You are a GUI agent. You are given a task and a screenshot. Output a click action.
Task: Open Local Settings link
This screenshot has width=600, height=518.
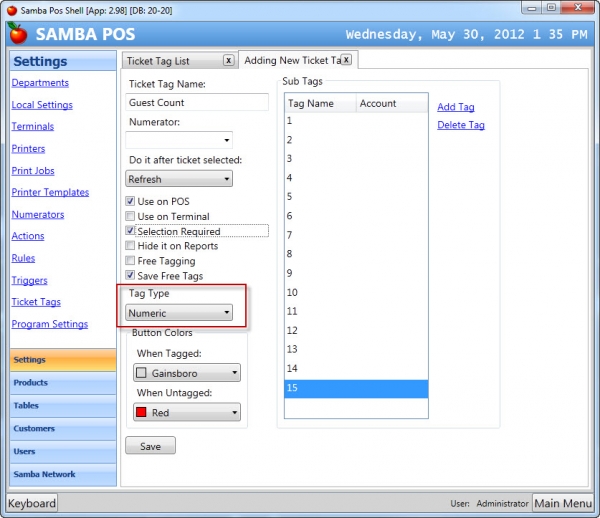[42, 105]
